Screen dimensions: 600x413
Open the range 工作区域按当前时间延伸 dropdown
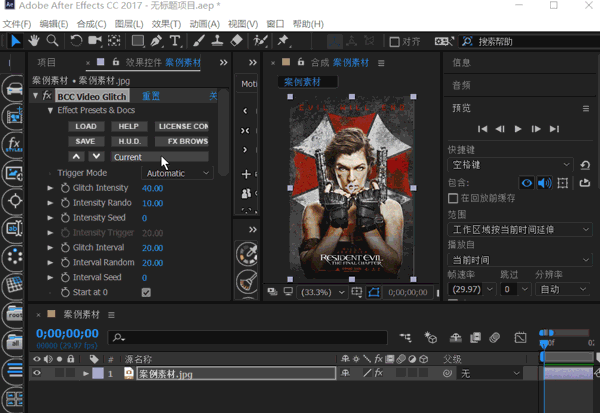[x=520, y=230]
